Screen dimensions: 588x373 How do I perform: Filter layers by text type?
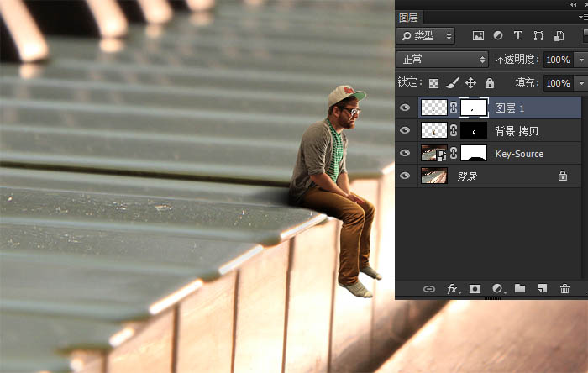518,36
